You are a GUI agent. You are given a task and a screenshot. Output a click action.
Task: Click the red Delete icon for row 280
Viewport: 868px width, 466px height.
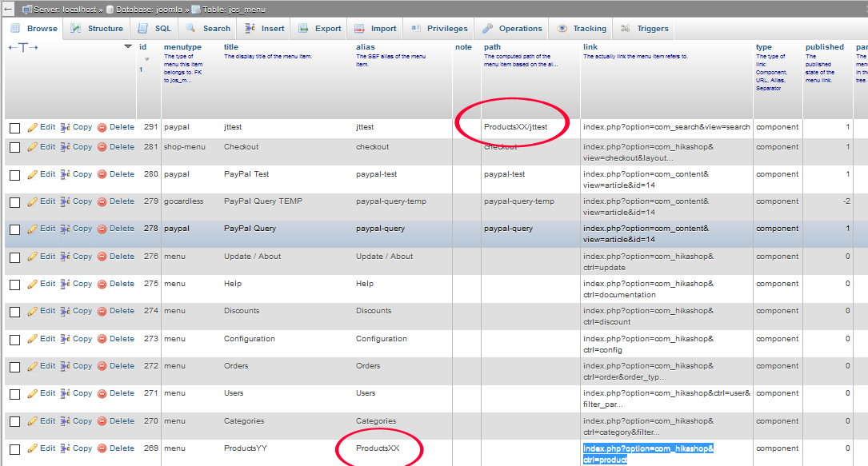102,174
